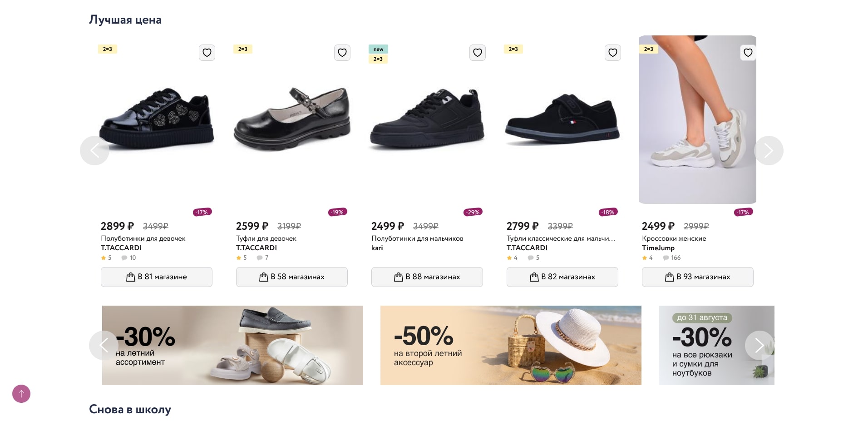Click the purple scroll-to-top arrow button
Image resolution: width=868 pixels, height=421 pixels.
21,394
